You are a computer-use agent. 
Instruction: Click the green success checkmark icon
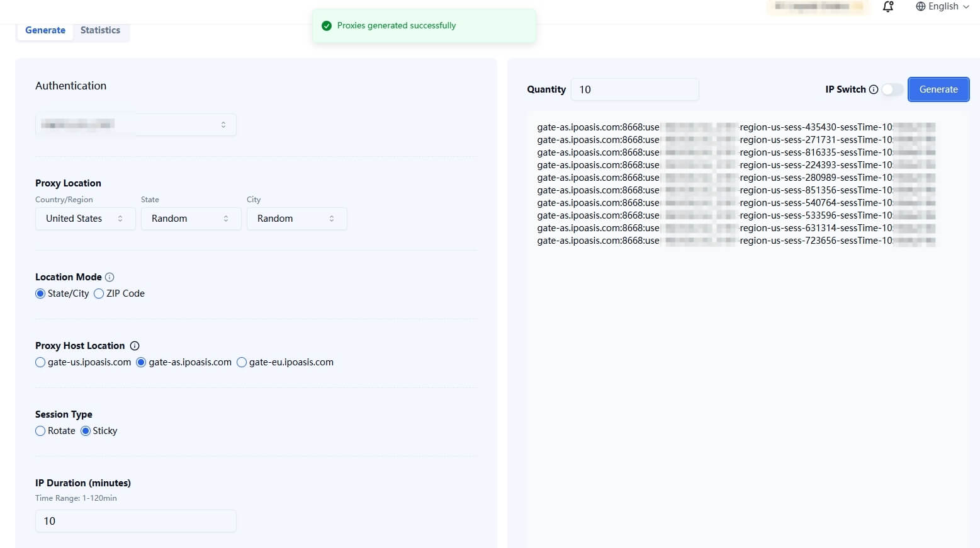coord(327,26)
